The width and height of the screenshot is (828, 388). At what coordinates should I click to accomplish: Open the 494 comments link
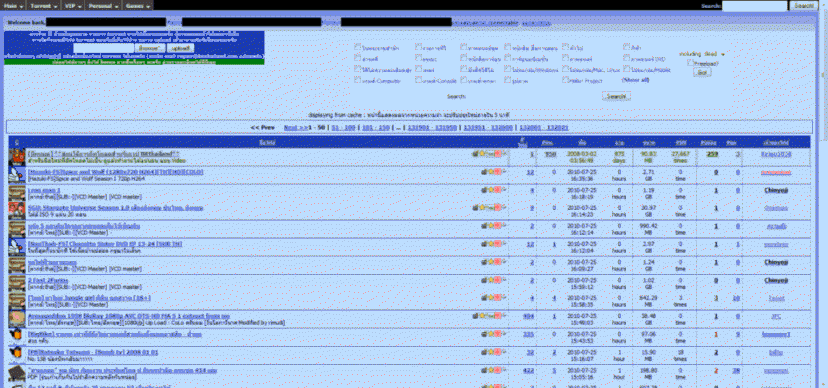pyautogui.click(x=528, y=316)
